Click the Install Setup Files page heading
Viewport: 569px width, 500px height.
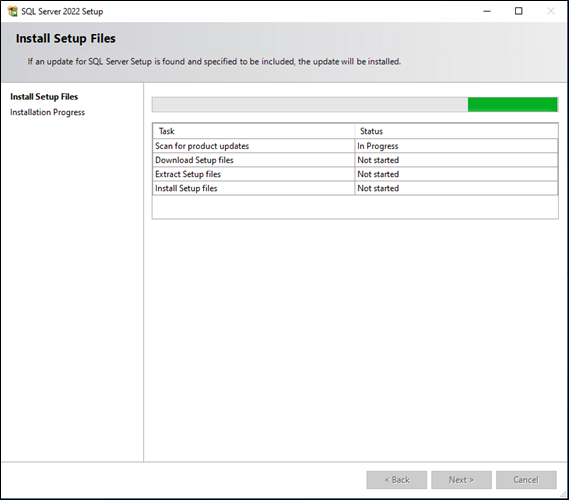pos(66,38)
